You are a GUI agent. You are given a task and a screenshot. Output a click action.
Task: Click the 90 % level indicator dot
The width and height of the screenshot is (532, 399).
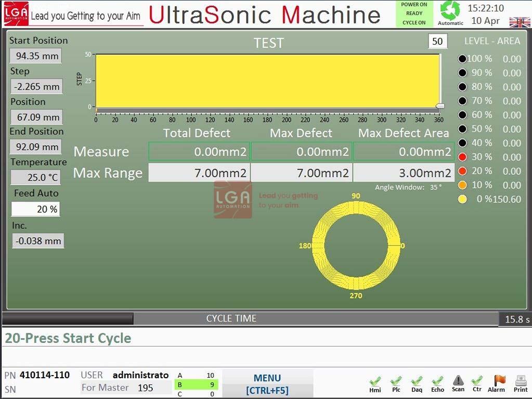[x=462, y=73]
